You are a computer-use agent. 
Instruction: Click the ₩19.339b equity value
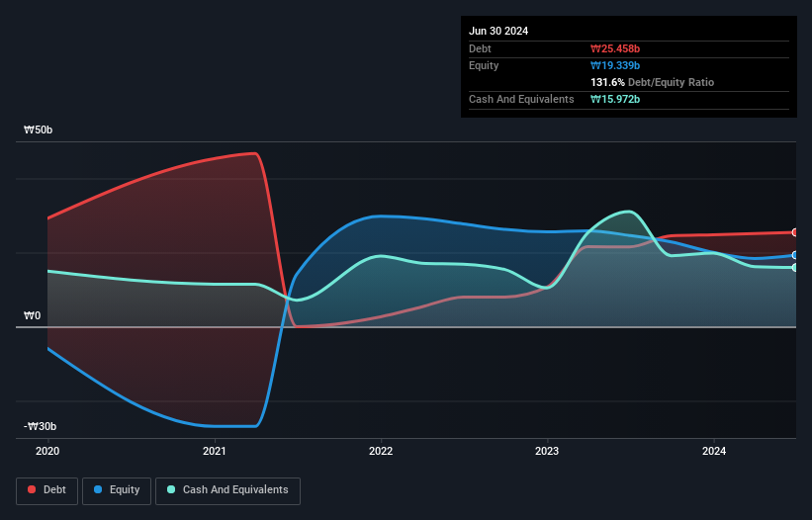pos(615,65)
